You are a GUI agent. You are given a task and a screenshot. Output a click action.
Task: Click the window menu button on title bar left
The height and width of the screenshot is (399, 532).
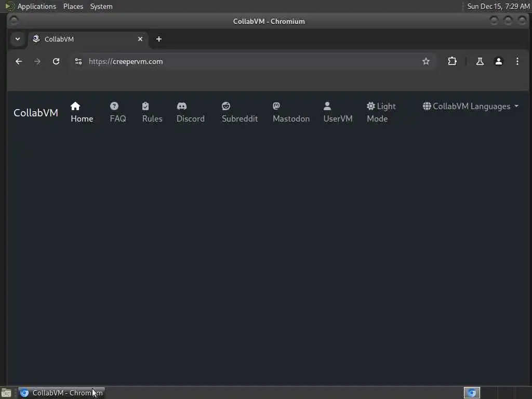[x=14, y=21]
